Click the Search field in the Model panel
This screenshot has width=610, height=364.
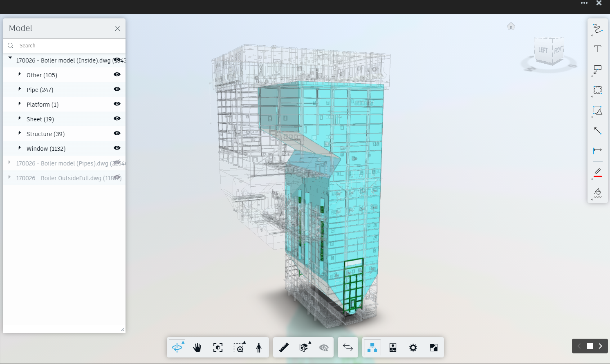point(61,45)
